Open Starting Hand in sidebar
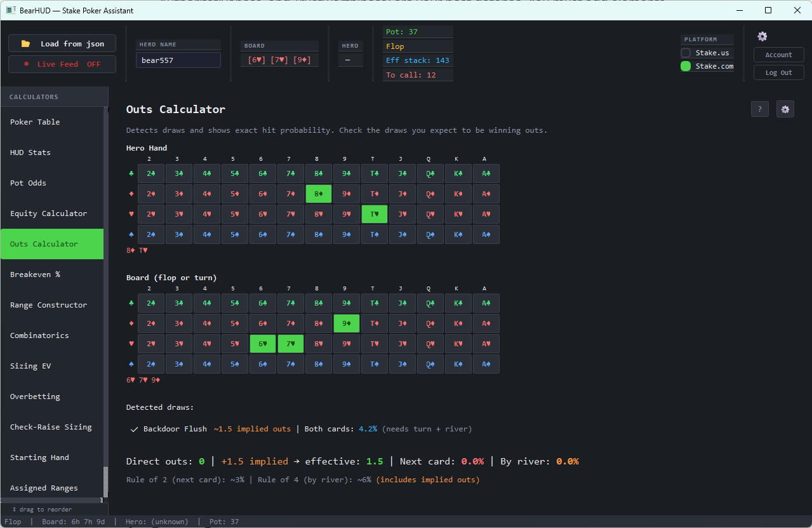 tap(52, 457)
